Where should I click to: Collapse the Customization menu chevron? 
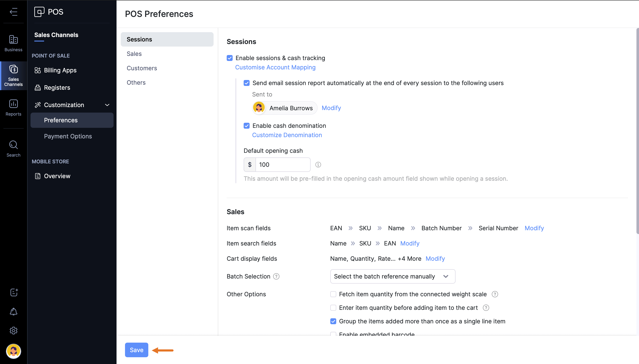(107, 105)
